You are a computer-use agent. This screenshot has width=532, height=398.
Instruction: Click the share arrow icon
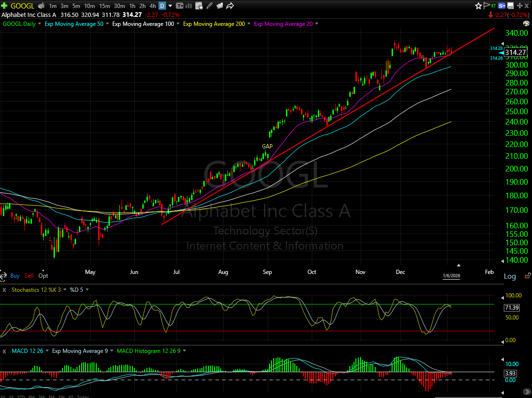[x=230, y=6]
